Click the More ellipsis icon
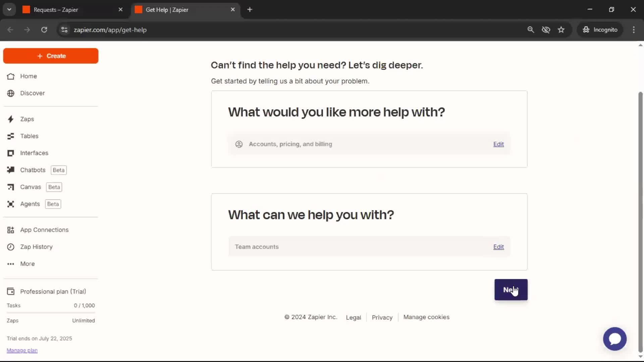 pos(11,264)
